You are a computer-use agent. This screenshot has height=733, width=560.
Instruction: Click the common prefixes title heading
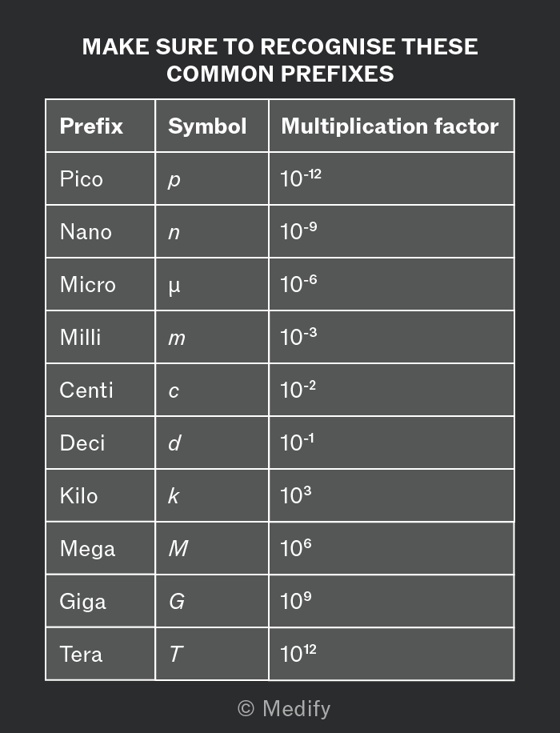pyautogui.click(x=280, y=60)
